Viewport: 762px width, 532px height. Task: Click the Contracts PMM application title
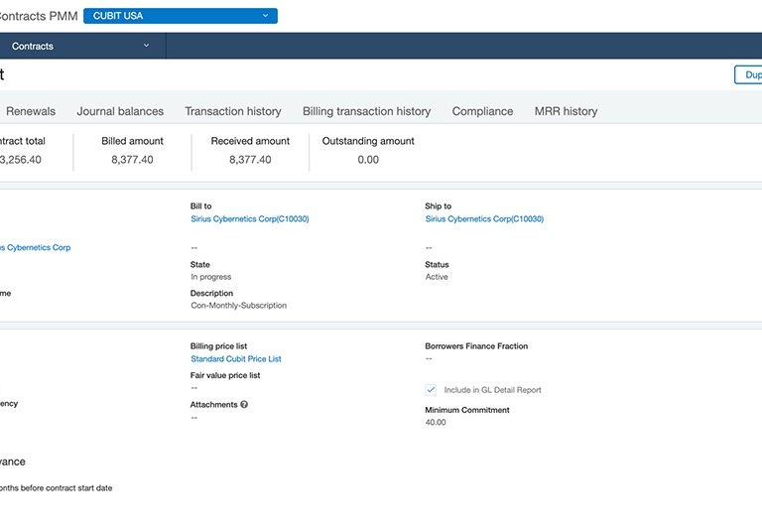[38, 16]
